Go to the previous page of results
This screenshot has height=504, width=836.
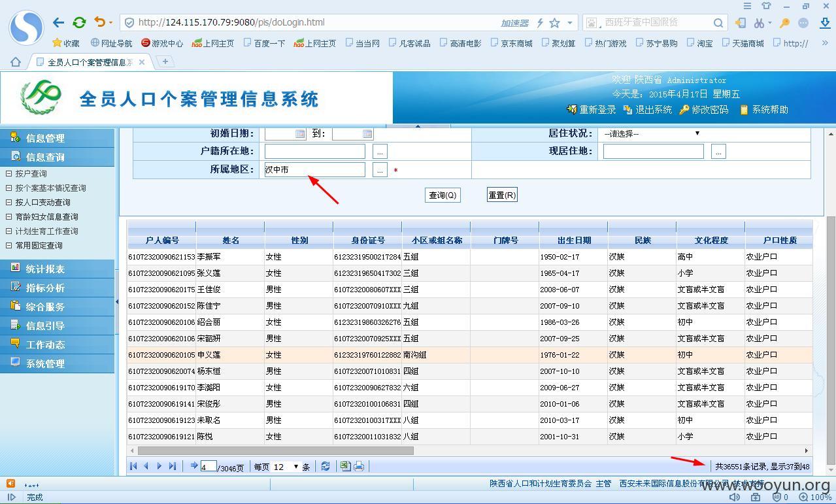click(x=146, y=466)
